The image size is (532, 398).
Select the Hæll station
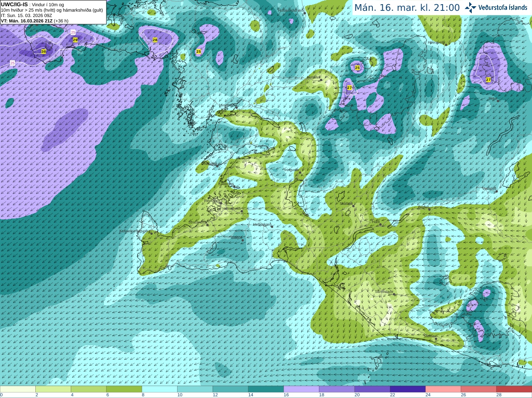tap(380, 224)
